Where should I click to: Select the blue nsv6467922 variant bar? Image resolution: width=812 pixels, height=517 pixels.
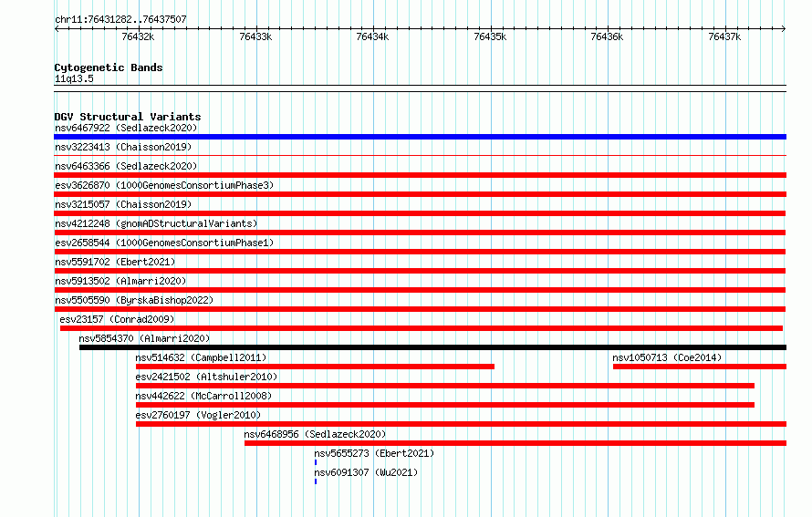pyautogui.click(x=420, y=137)
